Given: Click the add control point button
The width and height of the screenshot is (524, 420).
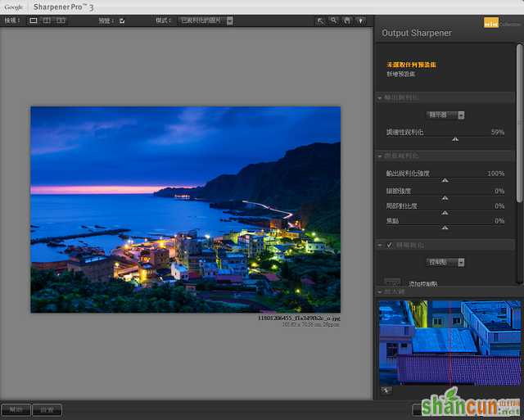Looking at the screenshot, I should (392, 282).
